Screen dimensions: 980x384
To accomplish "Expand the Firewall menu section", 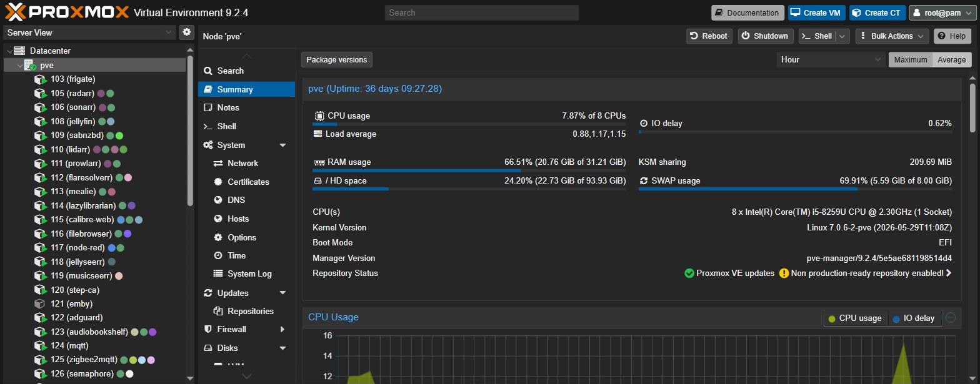I will [x=282, y=329].
